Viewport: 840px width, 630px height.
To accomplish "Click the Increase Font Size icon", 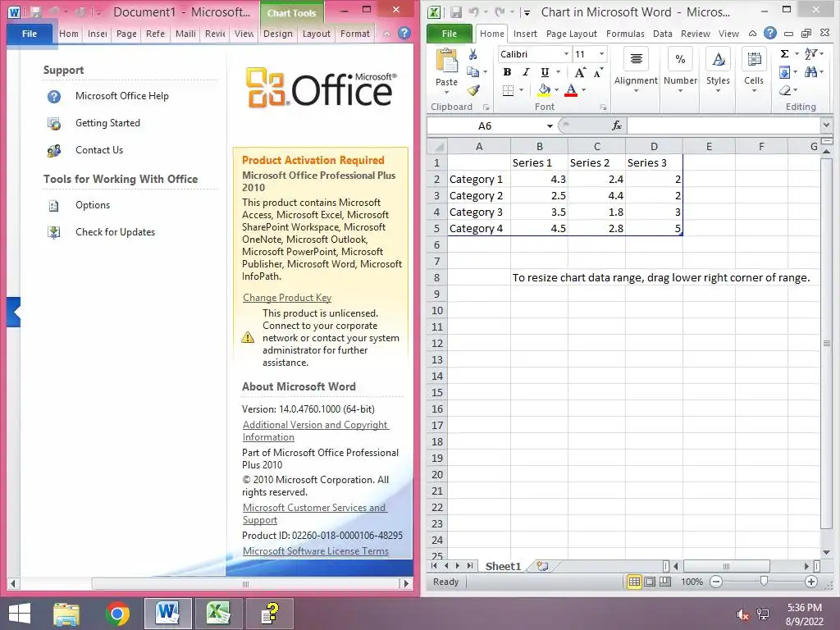I will [580, 72].
